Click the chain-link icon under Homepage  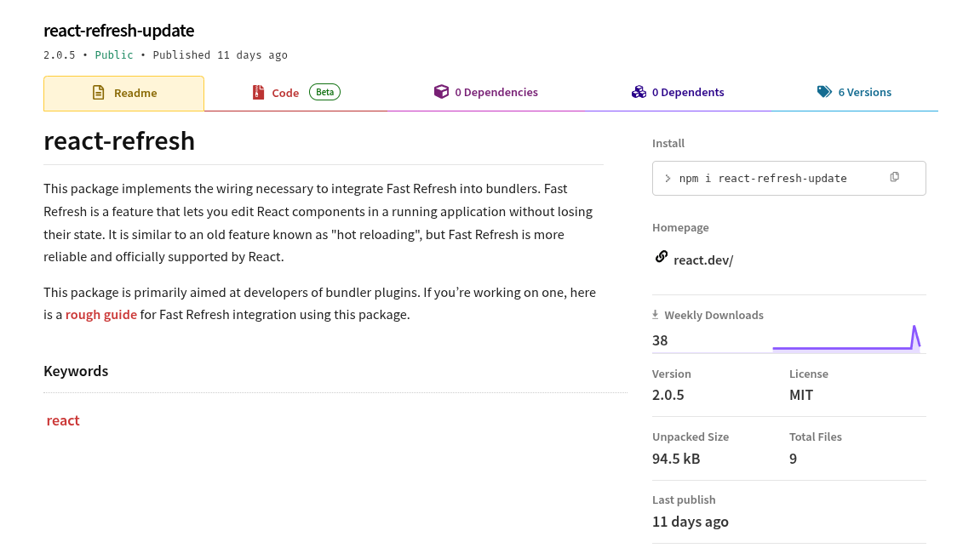tap(662, 255)
